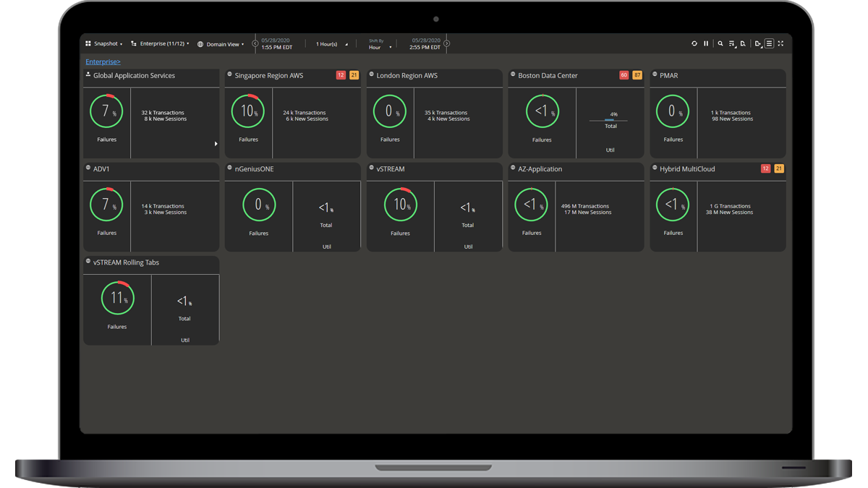Open the Domain View dropdown
868x488 pixels.
click(221, 44)
